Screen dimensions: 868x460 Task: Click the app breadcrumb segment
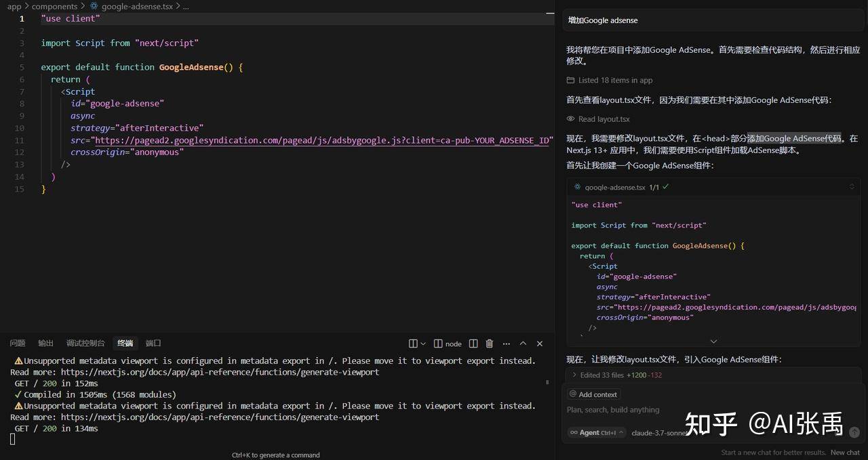14,6
